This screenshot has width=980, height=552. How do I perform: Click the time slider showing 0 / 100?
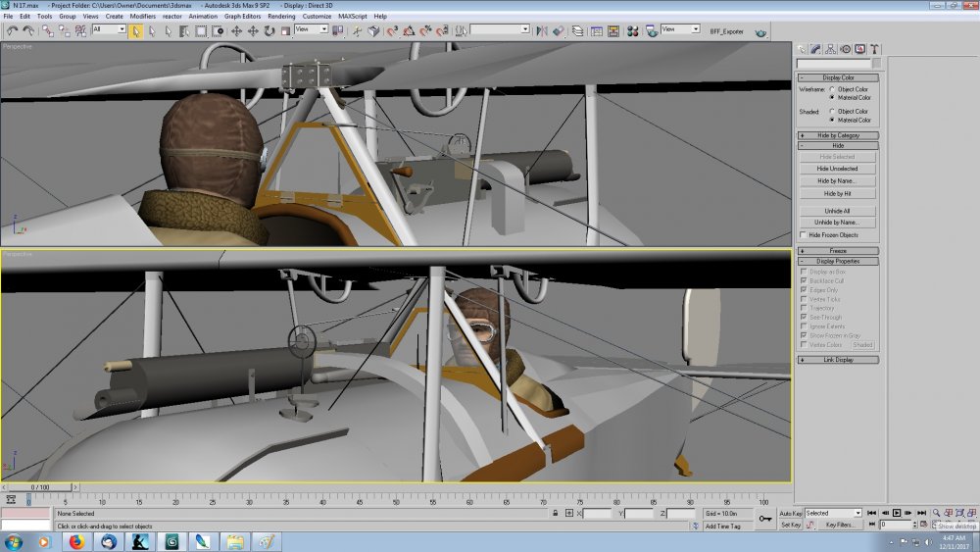(x=40, y=487)
